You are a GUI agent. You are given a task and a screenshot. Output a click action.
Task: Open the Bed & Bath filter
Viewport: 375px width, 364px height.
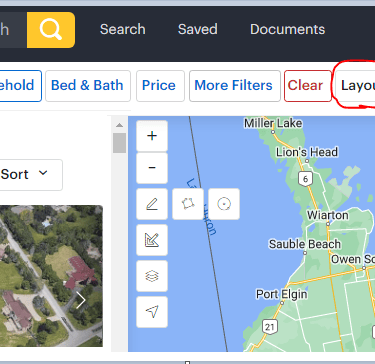[x=88, y=86]
